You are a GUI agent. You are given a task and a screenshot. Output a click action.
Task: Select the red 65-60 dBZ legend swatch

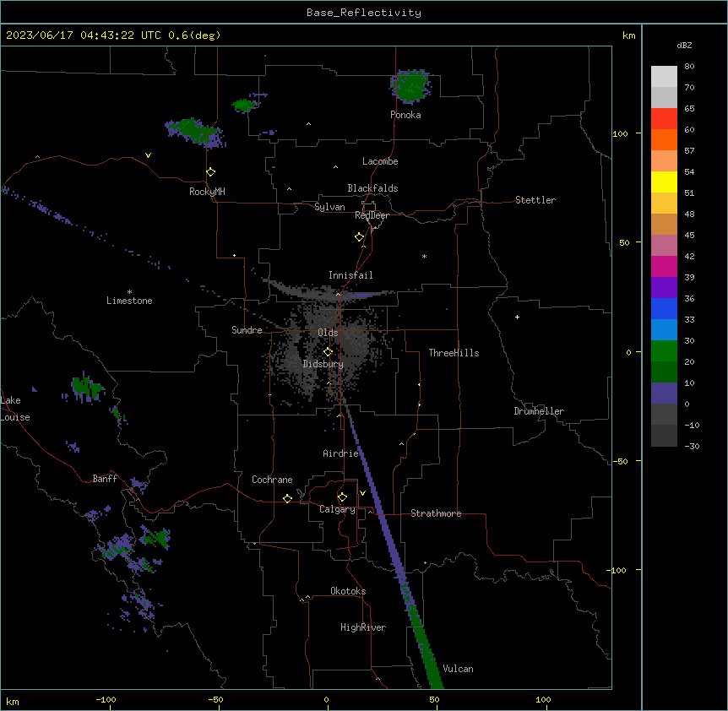664,118
